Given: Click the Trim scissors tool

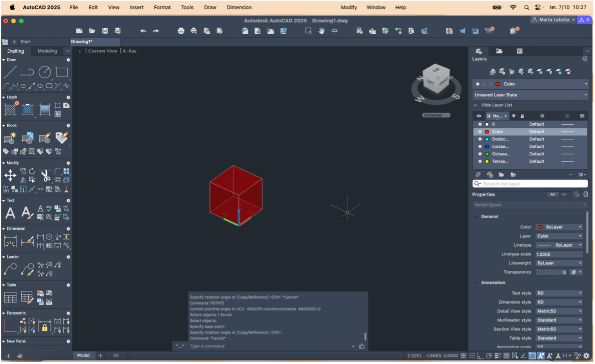Looking at the screenshot, I should click(x=45, y=175).
